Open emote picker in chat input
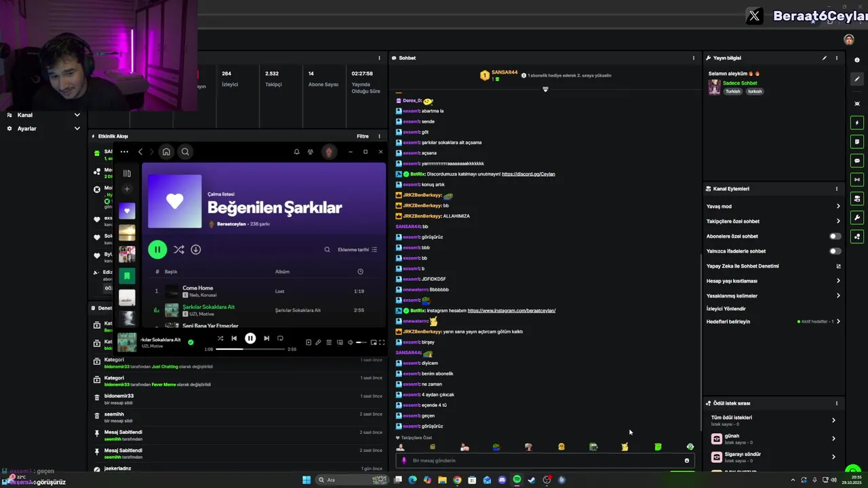868x488 pixels. click(x=686, y=461)
